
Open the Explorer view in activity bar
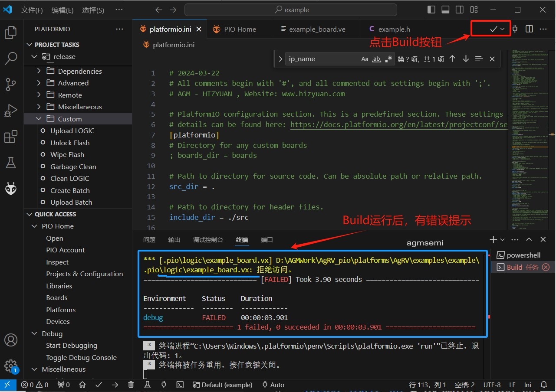point(11,32)
